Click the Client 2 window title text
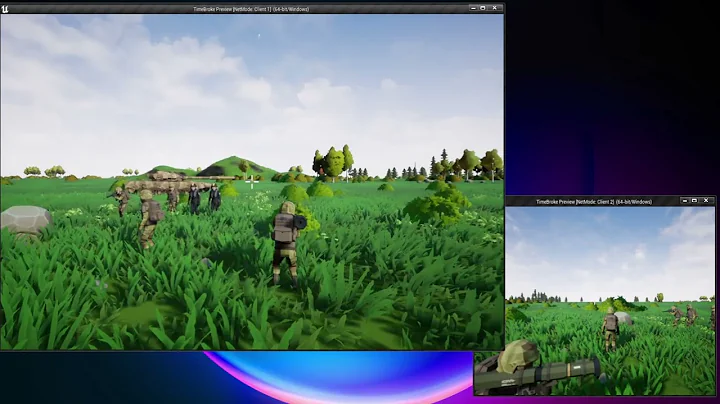 (x=594, y=202)
